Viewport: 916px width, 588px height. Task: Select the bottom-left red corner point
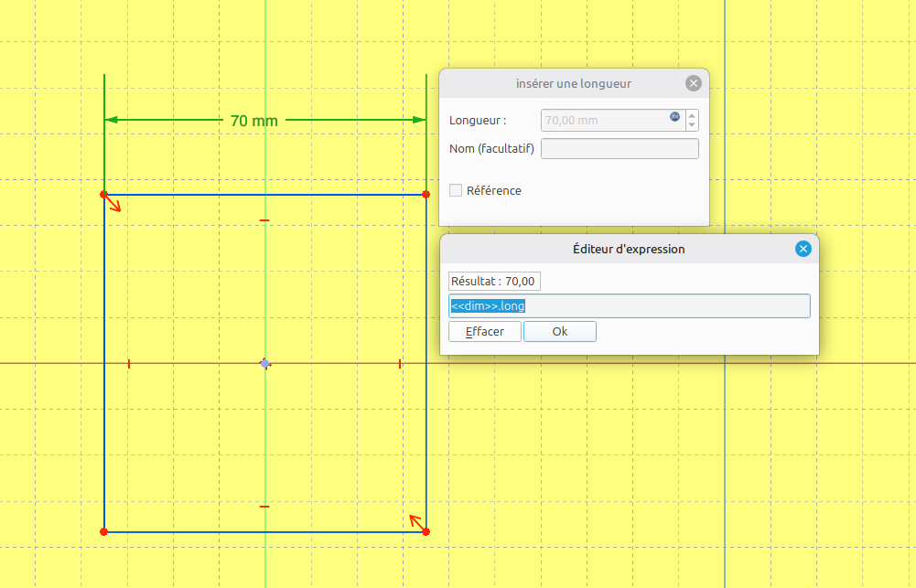pyautogui.click(x=104, y=531)
